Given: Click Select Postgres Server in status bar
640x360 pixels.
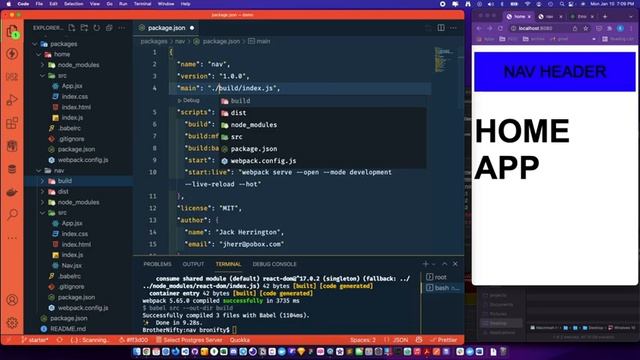Looking at the screenshot, I should (x=190, y=340).
